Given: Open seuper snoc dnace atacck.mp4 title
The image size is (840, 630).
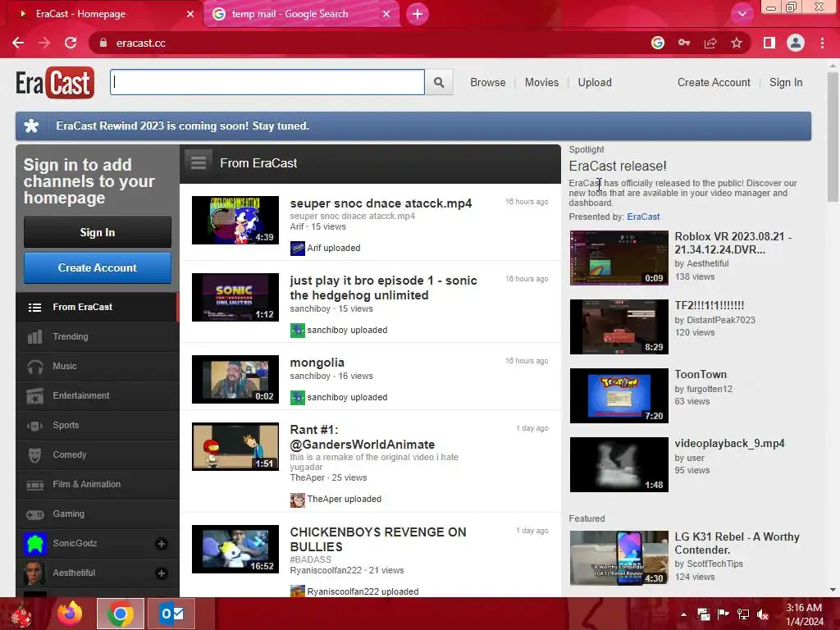Looking at the screenshot, I should point(381,203).
